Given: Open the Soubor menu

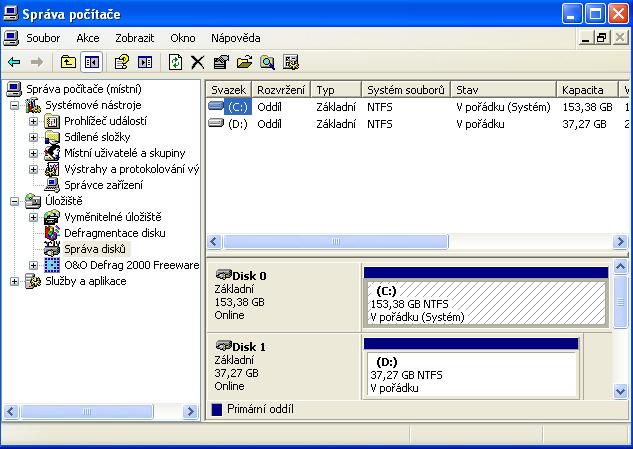Looking at the screenshot, I should [x=43, y=38].
